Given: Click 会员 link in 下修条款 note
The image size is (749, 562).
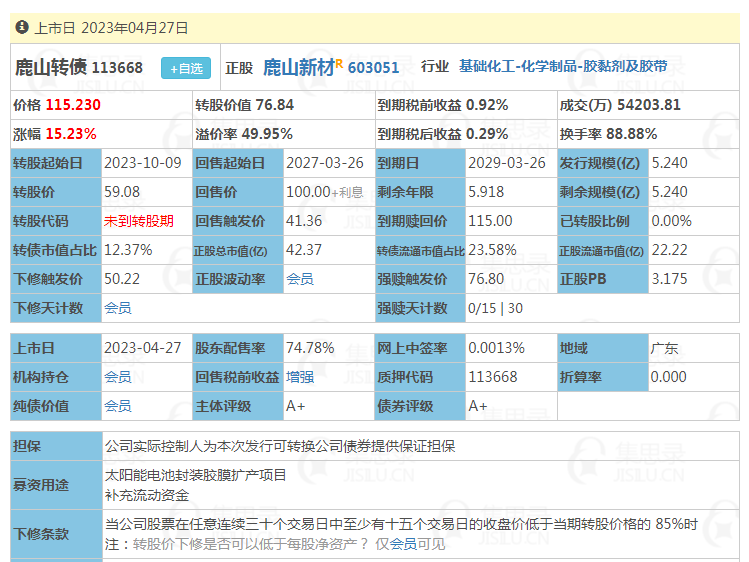Looking at the screenshot, I should pyautogui.click(x=403, y=544).
